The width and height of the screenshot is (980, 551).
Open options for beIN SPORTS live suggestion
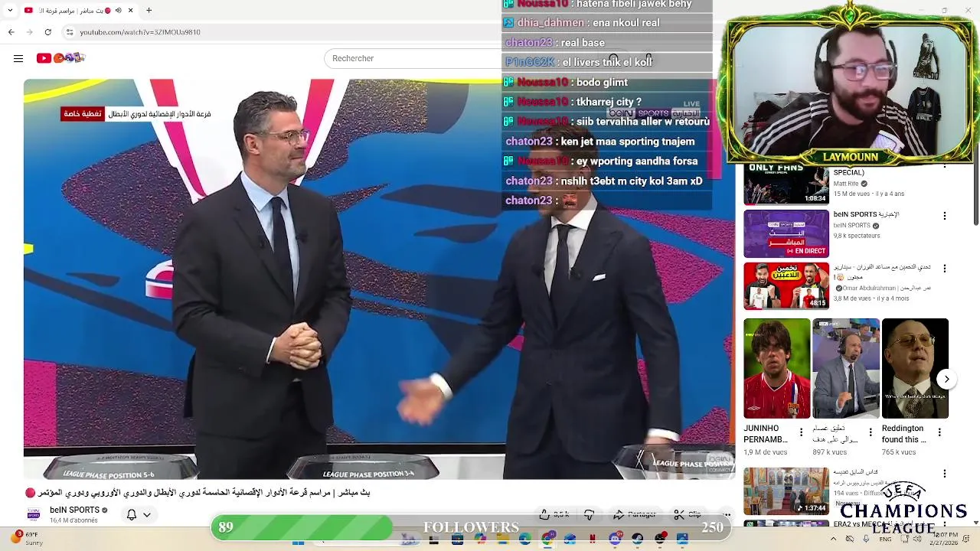tap(944, 216)
